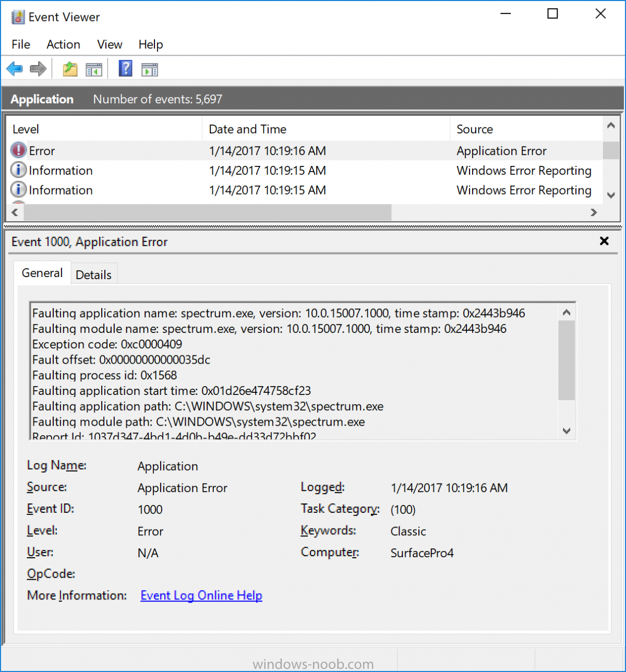Click the Up one level folder icon
The width and height of the screenshot is (626, 672).
(70, 69)
